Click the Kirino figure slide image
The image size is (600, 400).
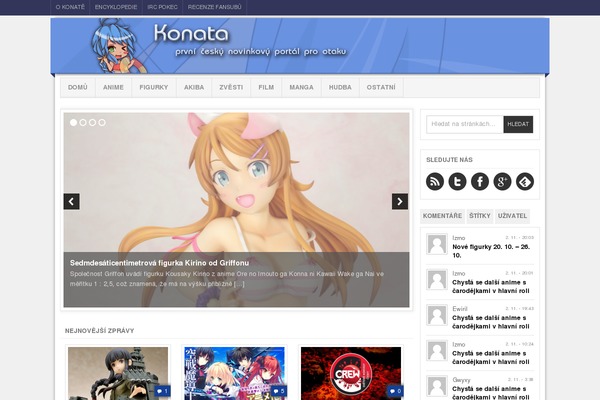pyautogui.click(x=236, y=180)
